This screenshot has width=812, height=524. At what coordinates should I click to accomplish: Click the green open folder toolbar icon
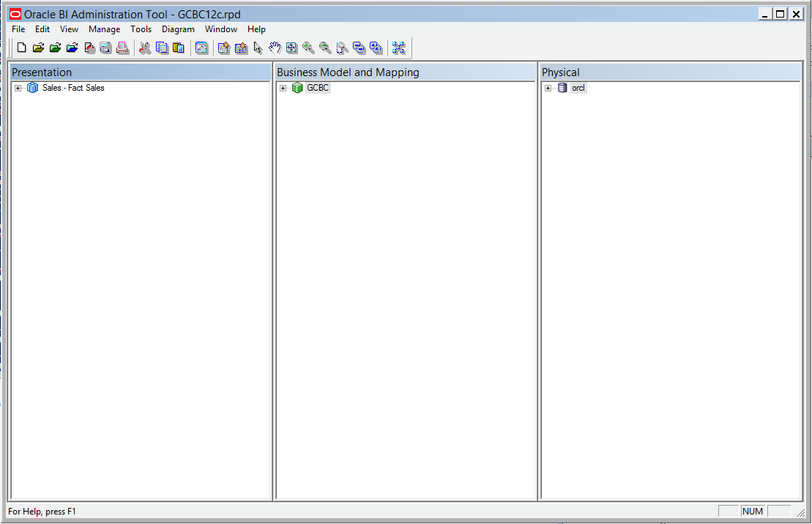56,48
